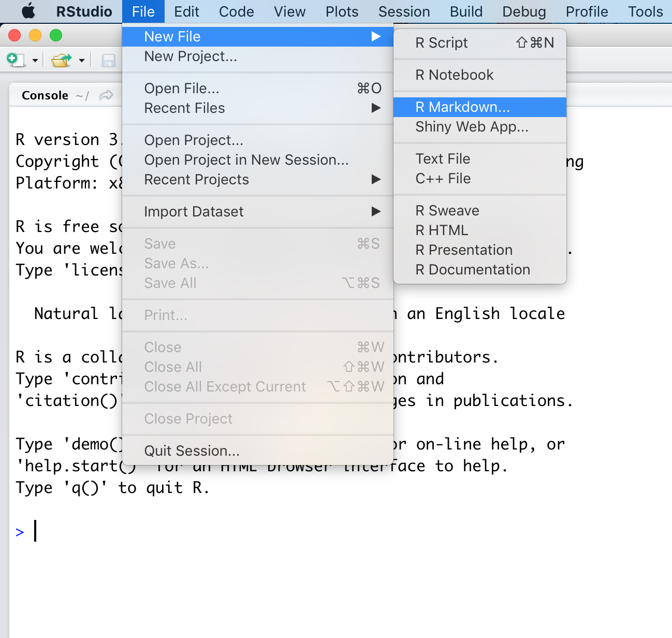
Task: Click the red close window button
Action: (x=14, y=35)
